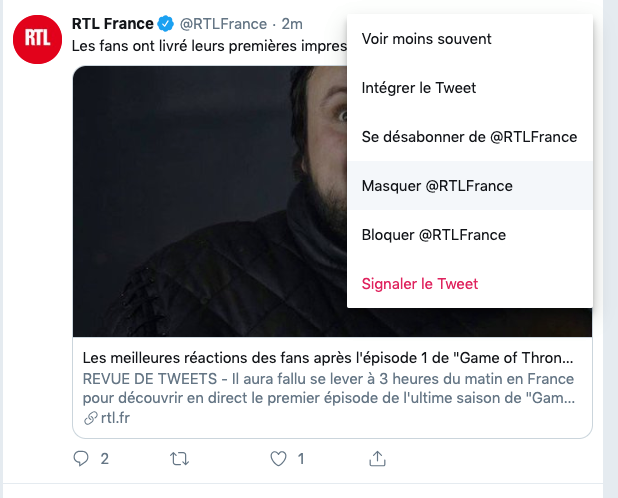Click the article card preview image
The image size is (618, 498).
click(210, 201)
